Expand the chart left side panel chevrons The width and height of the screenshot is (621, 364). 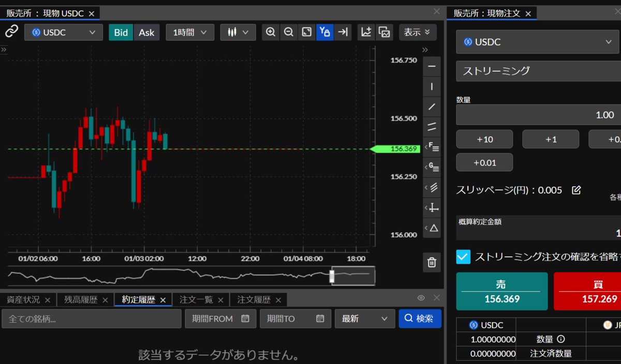[x=4, y=50]
